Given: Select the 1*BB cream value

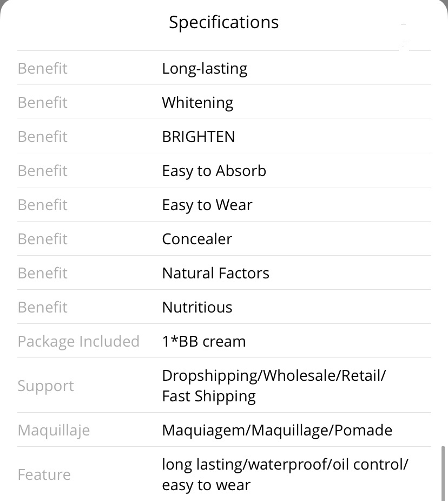Looking at the screenshot, I should click(x=204, y=342).
